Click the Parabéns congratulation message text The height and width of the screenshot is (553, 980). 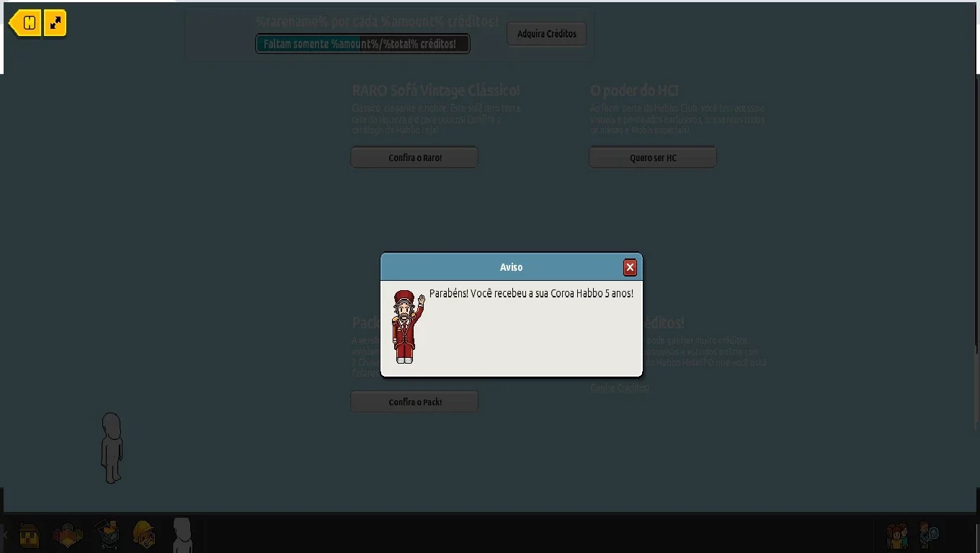coord(531,294)
